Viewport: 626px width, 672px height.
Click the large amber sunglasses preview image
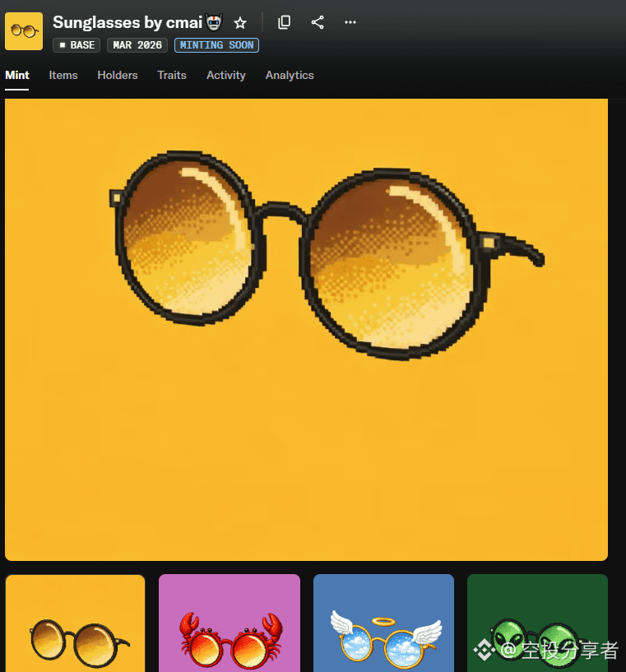(x=306, y=329)
